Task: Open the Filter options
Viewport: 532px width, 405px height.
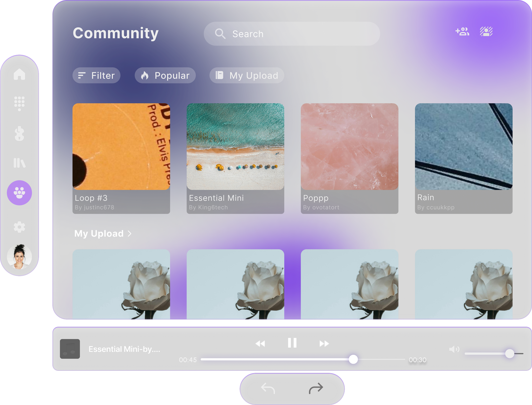Action: coord(96,75)
